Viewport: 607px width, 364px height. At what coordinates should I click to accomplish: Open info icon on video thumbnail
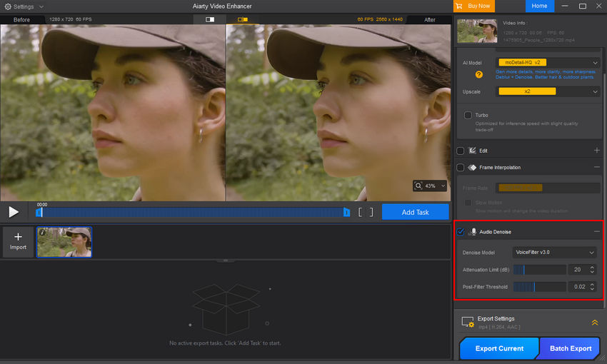coord(42,233)
